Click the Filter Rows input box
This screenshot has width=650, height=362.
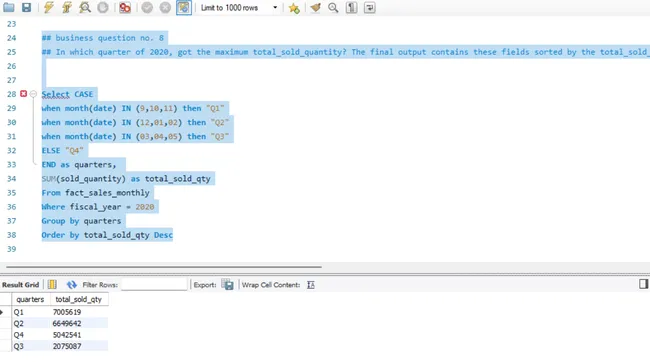[154, 284]
